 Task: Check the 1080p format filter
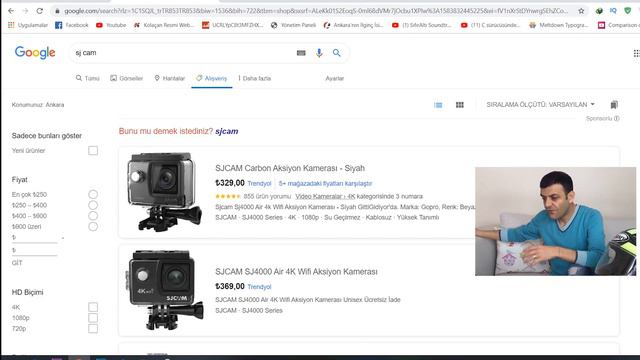(93, 318)
